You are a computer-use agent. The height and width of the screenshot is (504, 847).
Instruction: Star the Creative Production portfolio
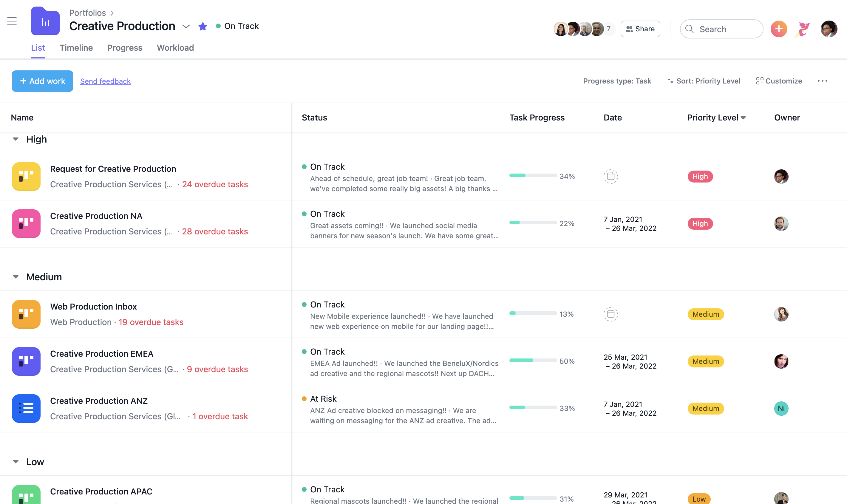click(203, 26)
